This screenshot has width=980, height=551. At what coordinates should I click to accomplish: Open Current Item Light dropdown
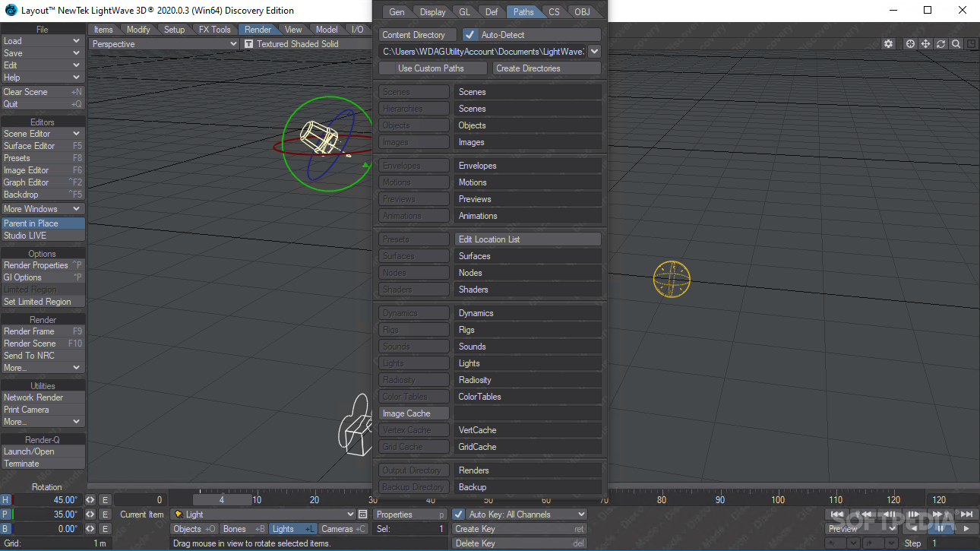pos(263,515)
